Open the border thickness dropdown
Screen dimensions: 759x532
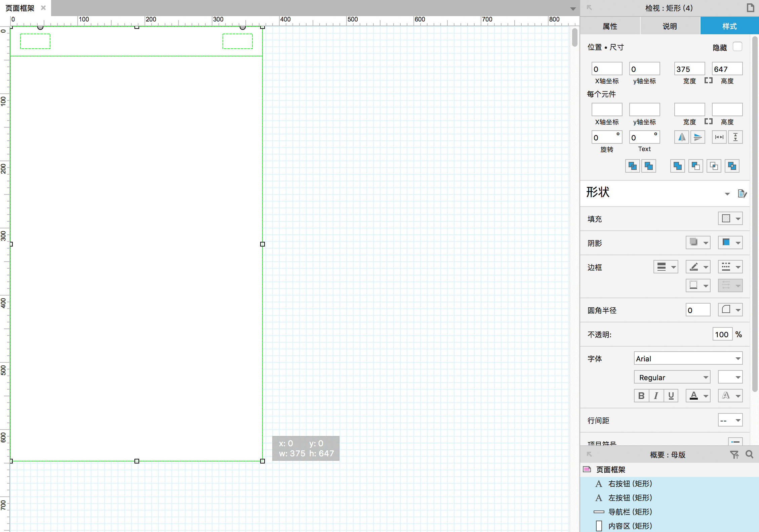666,267
